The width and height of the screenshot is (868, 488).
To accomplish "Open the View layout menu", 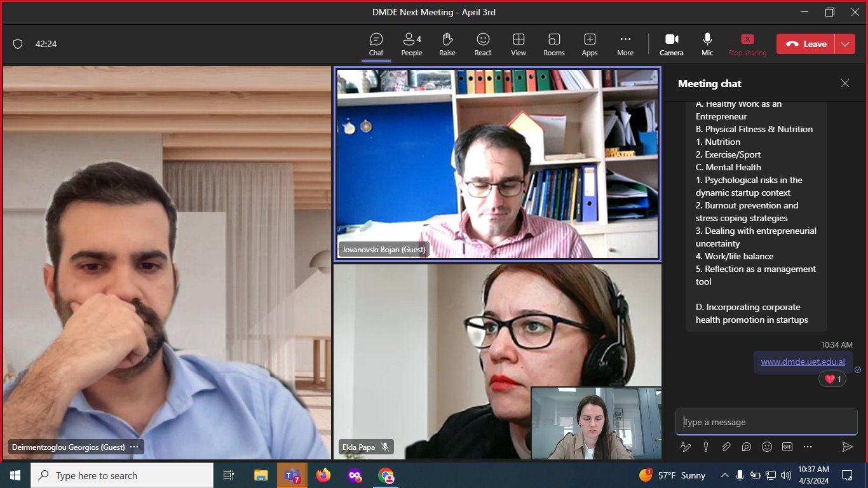I will pos(519,44).
